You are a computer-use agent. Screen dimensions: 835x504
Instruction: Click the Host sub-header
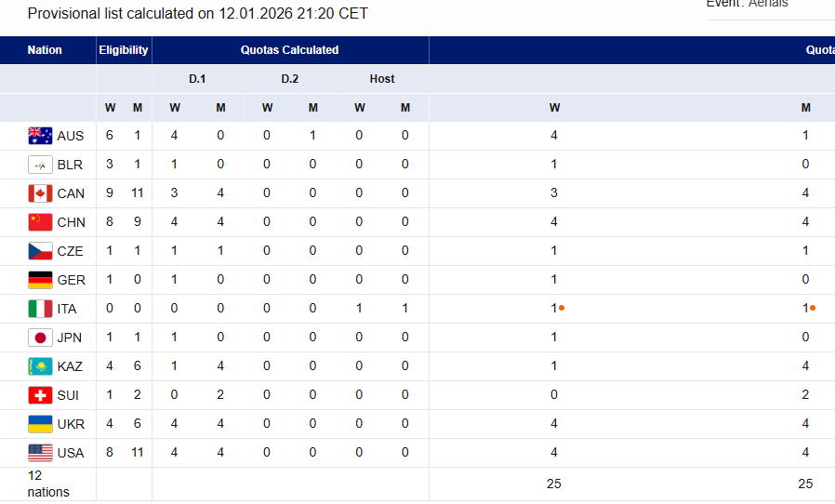click(x=382, y=79)
